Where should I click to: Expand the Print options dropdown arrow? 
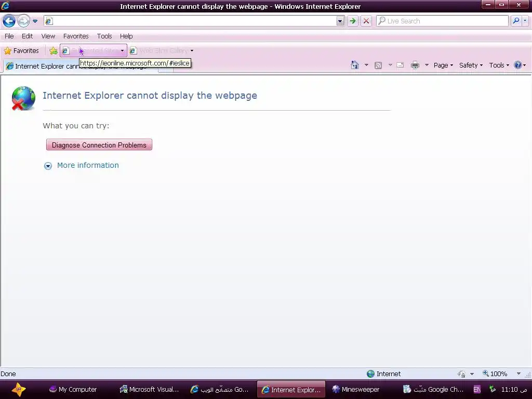(427, 65)
